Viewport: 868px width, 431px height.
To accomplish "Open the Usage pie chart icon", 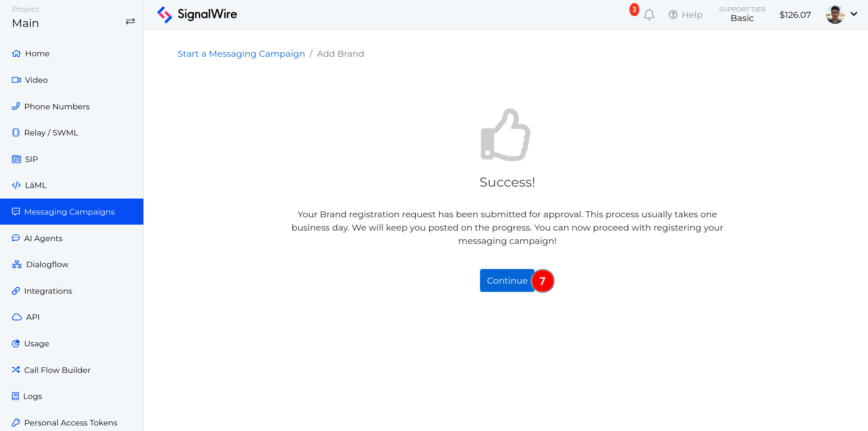I will (x=16, y=343).
